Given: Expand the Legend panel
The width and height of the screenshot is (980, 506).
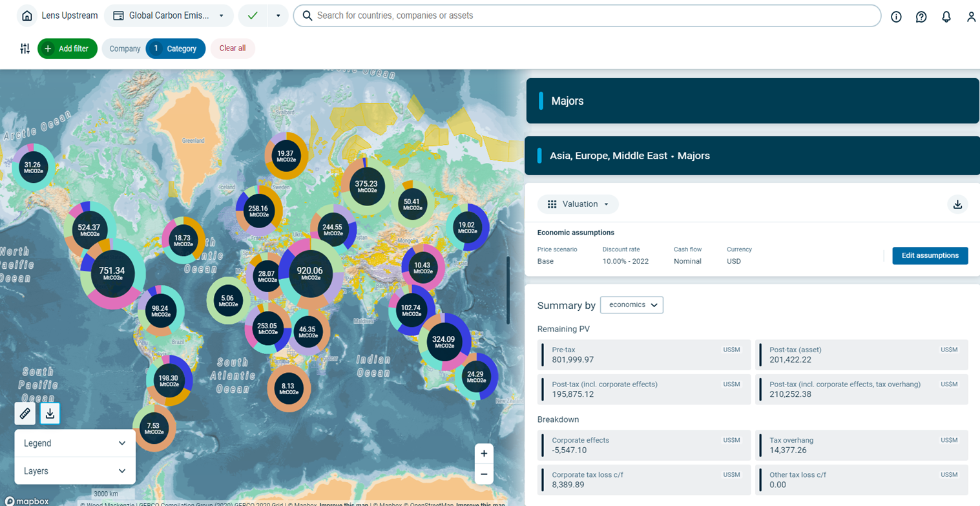Looking at the screenshot, I should coord(75,443).
